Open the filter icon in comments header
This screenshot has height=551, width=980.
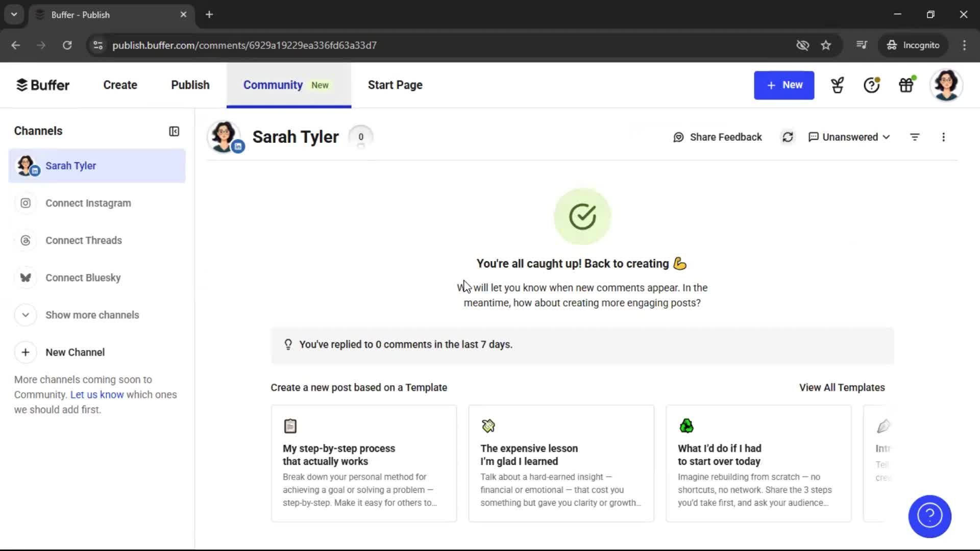(914, 137)
